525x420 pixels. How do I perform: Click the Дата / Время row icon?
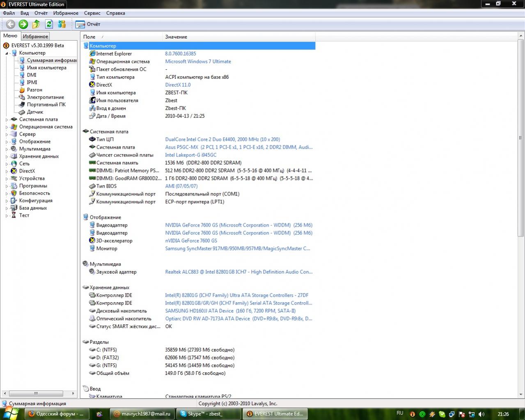coord(92,116)
